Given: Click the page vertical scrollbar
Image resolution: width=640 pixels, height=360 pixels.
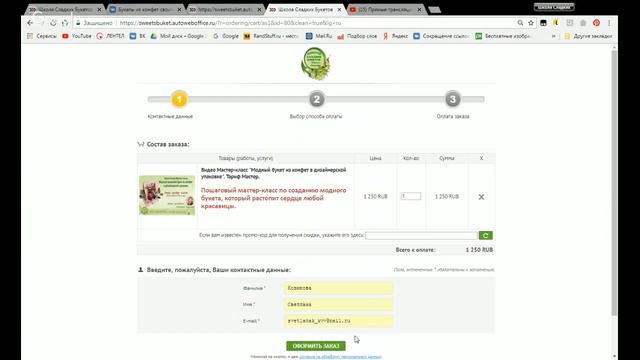Looking at the screenshot, I should [614, 183].
